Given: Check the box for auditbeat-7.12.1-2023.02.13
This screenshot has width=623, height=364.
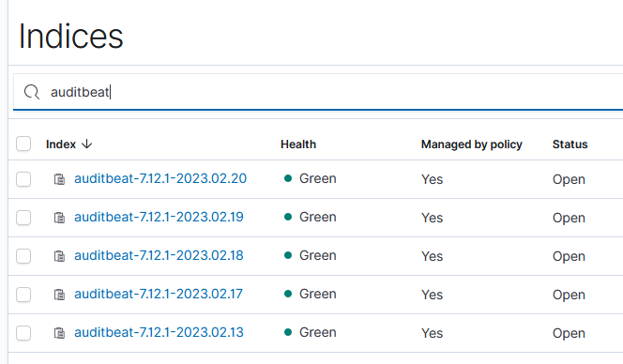Looking at the screenshot, I should [x=23, y=333].
